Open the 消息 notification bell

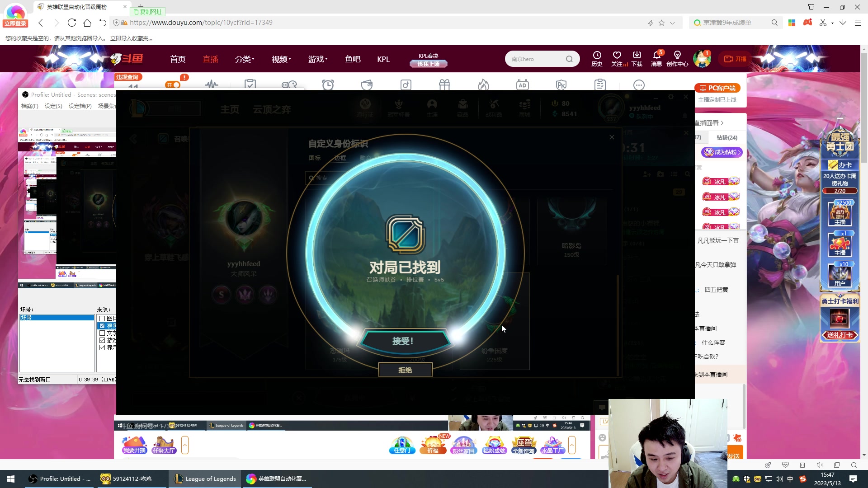(x=656, y=56)
